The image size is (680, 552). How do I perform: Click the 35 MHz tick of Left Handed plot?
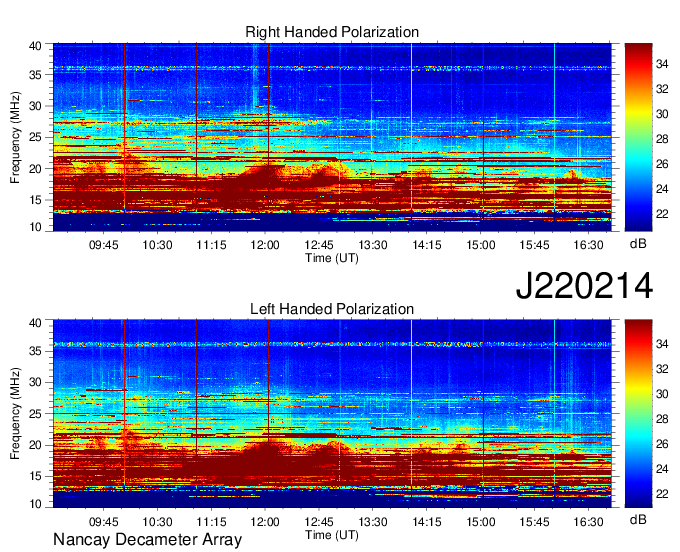(x=35, y=351)
